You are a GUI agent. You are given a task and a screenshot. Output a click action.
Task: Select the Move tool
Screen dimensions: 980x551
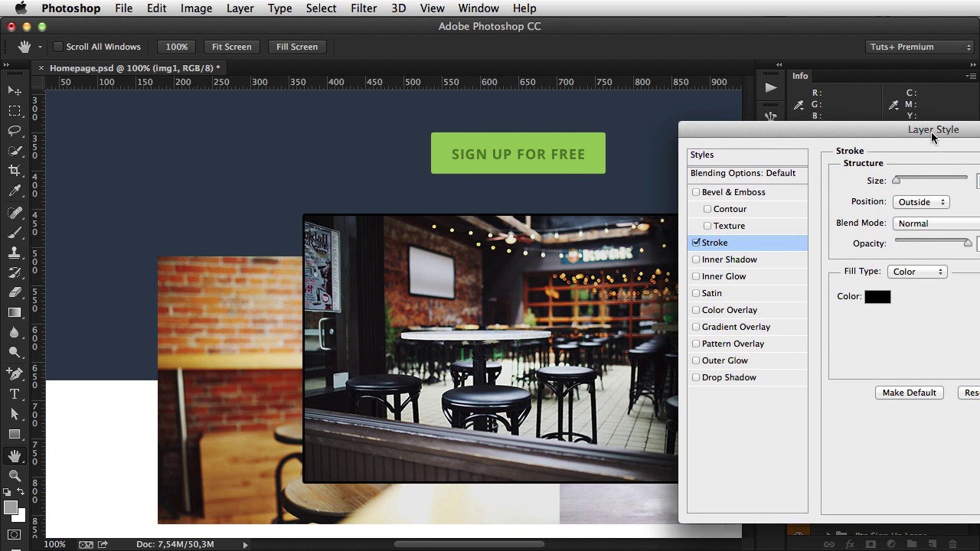coord(15,91)
